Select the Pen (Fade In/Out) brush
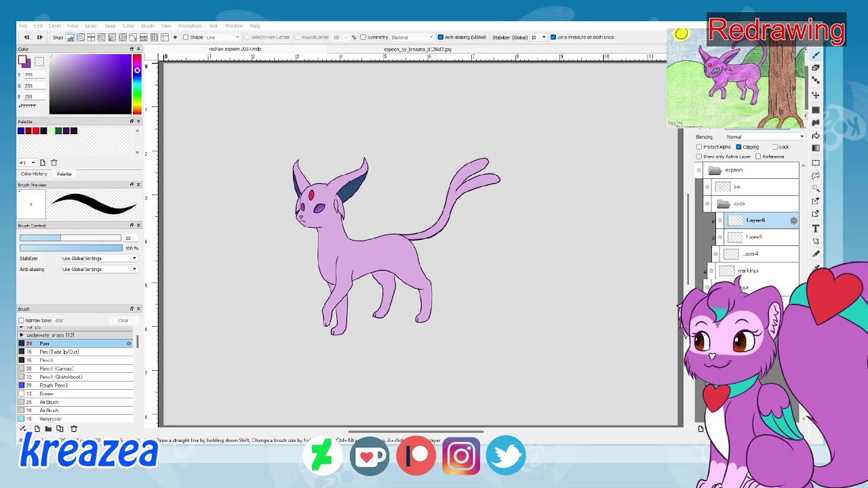868x488 pixels. point(75,352)
